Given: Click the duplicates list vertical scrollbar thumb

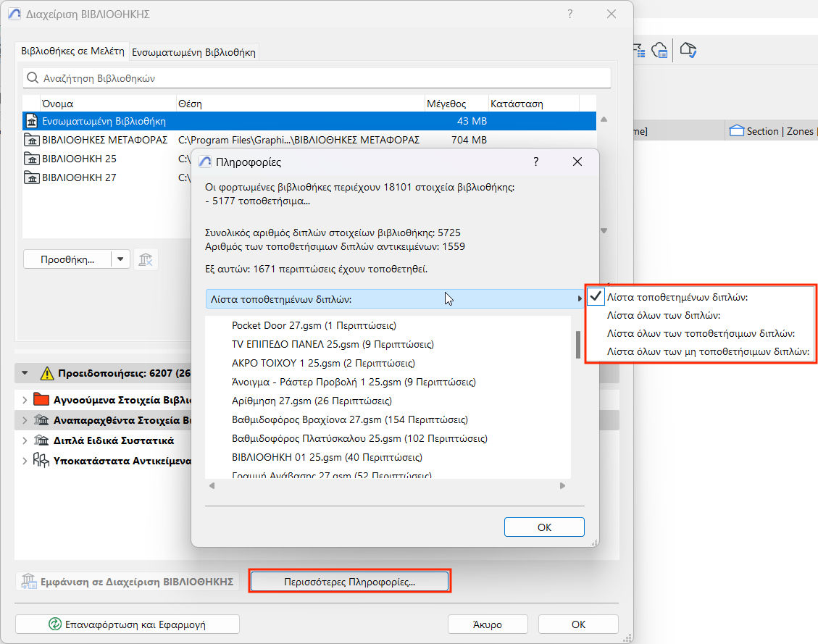Looking at the screenshot, I should click(x=578, y=345).
